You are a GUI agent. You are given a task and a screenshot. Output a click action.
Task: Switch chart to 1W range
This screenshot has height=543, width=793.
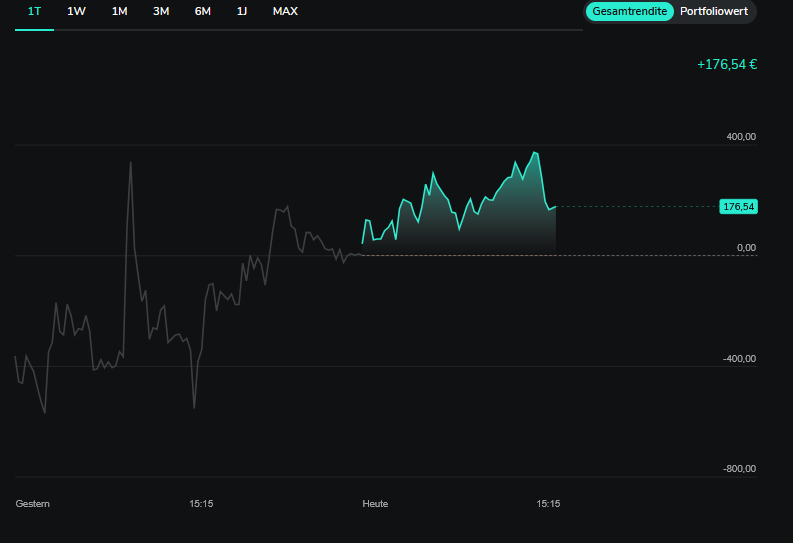(x=76, y=12)
